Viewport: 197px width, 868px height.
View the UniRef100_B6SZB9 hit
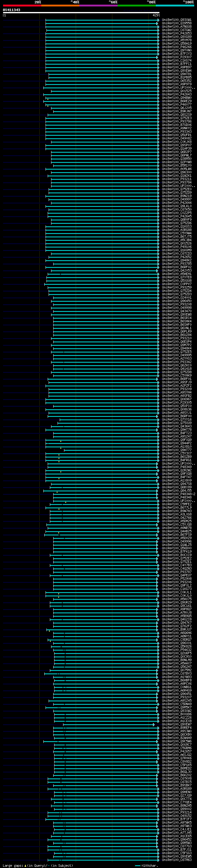(x=177, y=457)
